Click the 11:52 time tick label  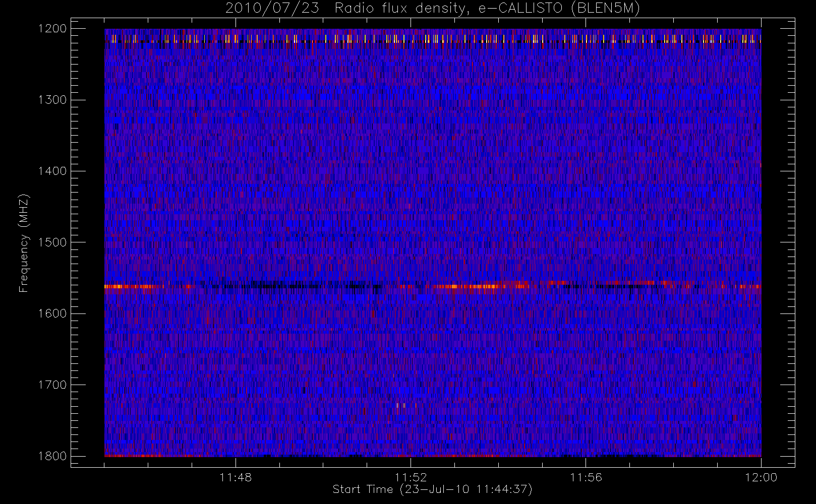411,477
